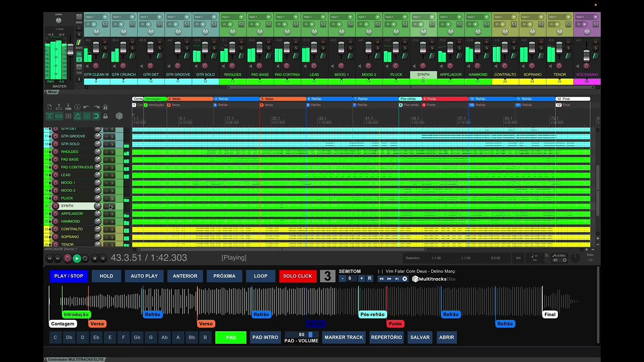This screenshot has width=644, height=362.
Task: Open FX on GTR CLEAN mixer strip
Action: pyautogui.click(x=105, y=24)
